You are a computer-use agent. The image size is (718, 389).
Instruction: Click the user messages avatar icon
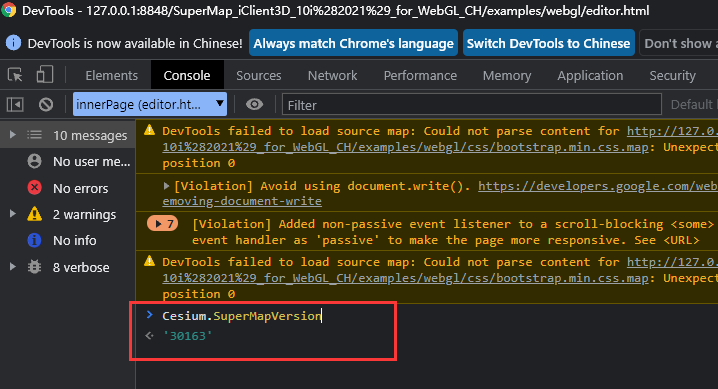pyautogui.click(x=34, y=161)
